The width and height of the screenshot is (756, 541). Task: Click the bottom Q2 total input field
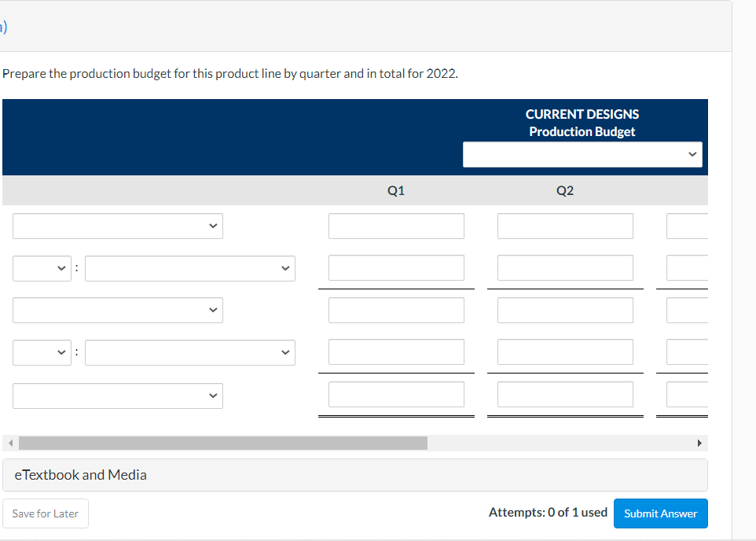[565, 394]
